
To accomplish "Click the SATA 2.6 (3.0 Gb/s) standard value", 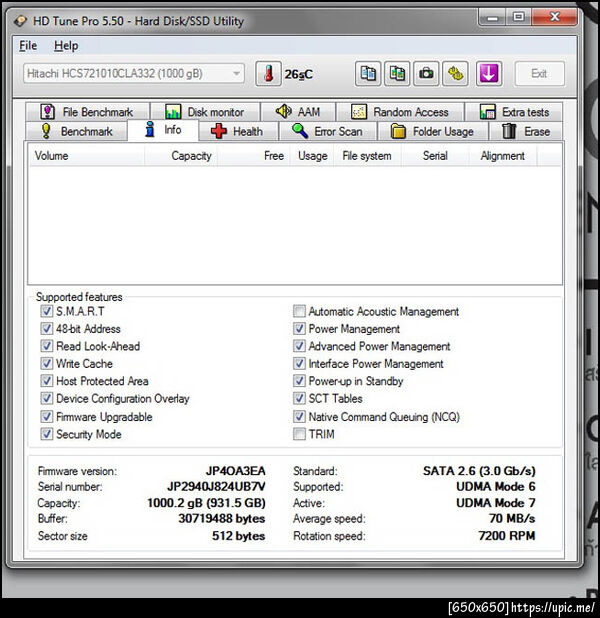I will (x=479, y=471).
